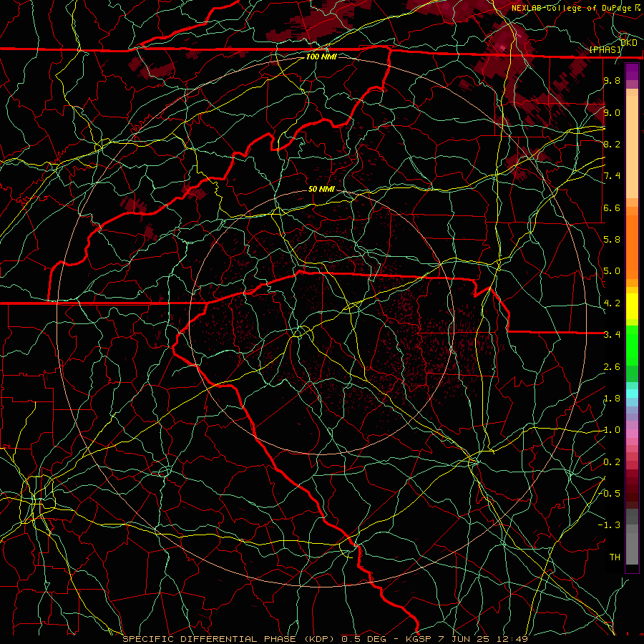Click the 6.6 value on color scale
644x644 pixels.
(x=612, y=208)
